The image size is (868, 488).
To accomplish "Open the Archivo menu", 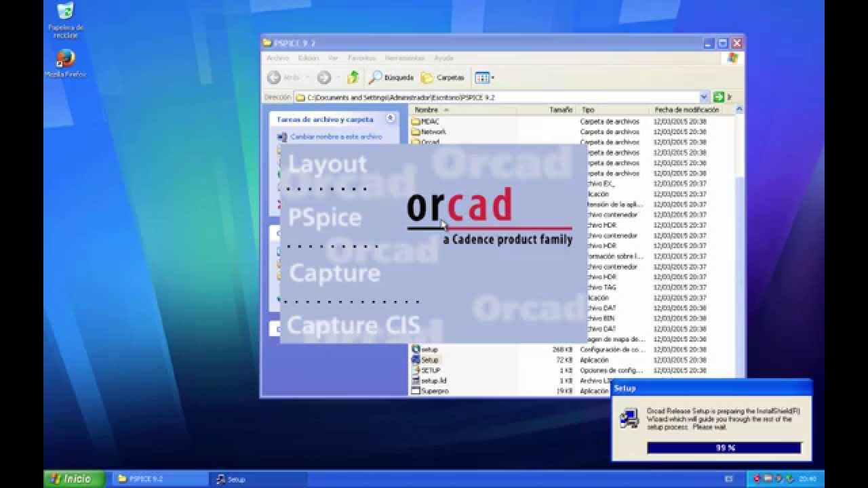I will pyautogui.click(x=277, y=58).
